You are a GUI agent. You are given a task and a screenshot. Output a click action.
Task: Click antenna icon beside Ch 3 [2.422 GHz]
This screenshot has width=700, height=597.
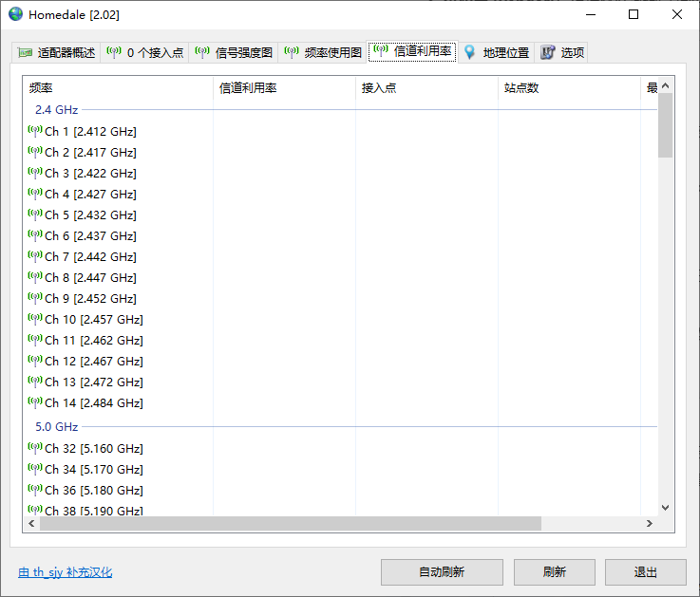point(35,173)
